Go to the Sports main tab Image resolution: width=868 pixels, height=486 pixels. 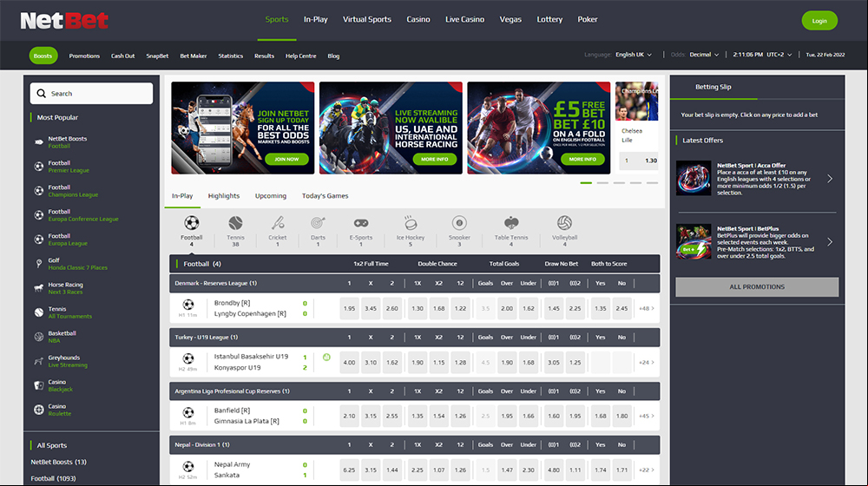[x=277, y=19]
